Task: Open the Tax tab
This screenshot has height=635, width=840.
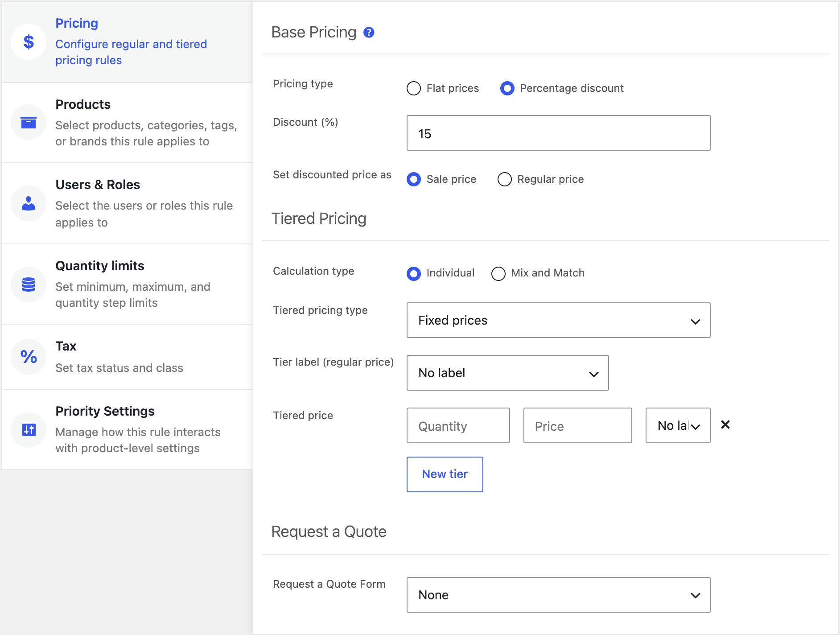Action: 127,357
